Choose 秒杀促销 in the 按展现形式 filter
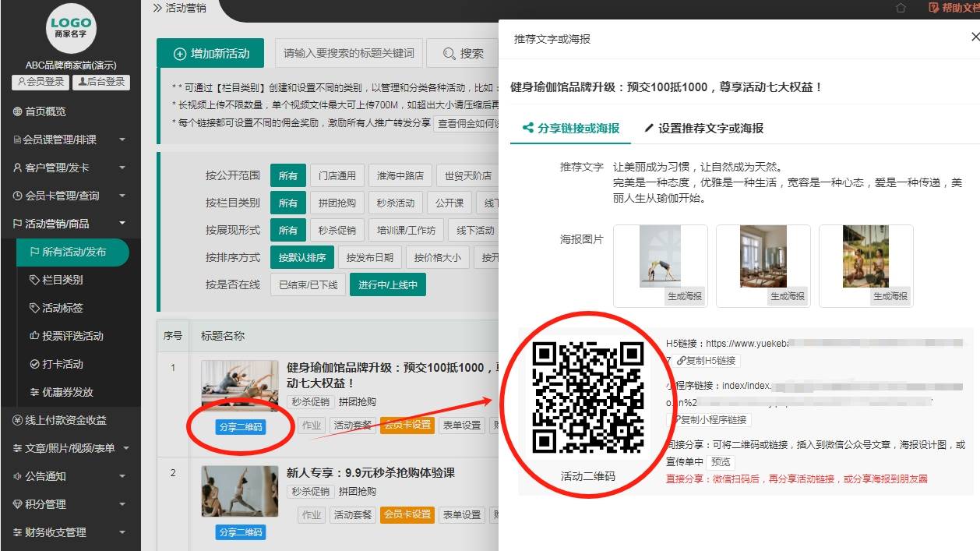980x551 pixels. pos(337,230)
